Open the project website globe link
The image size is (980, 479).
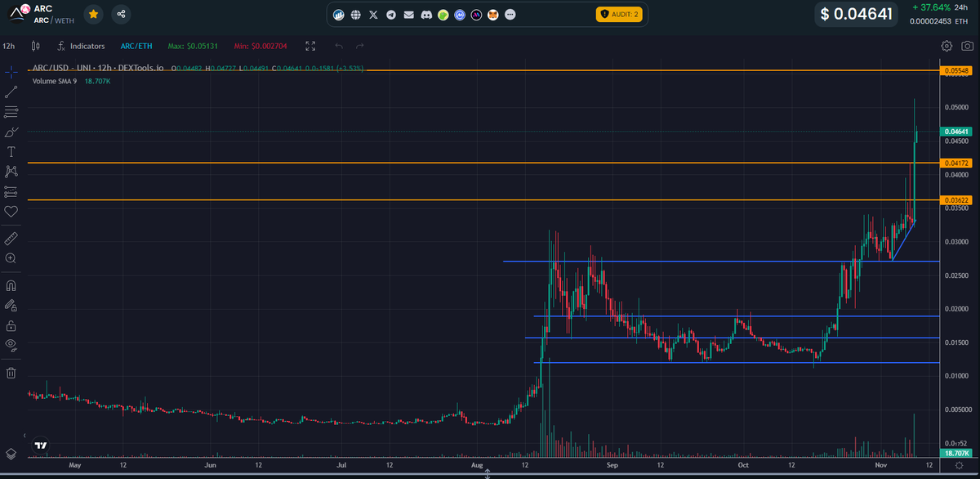pos(355,15)
